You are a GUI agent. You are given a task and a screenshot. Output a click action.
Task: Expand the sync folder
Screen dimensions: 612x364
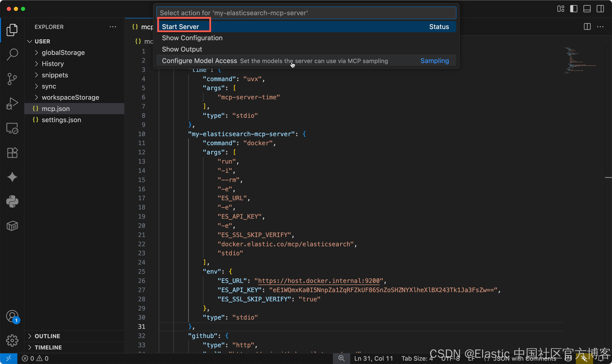pos(75,86)
